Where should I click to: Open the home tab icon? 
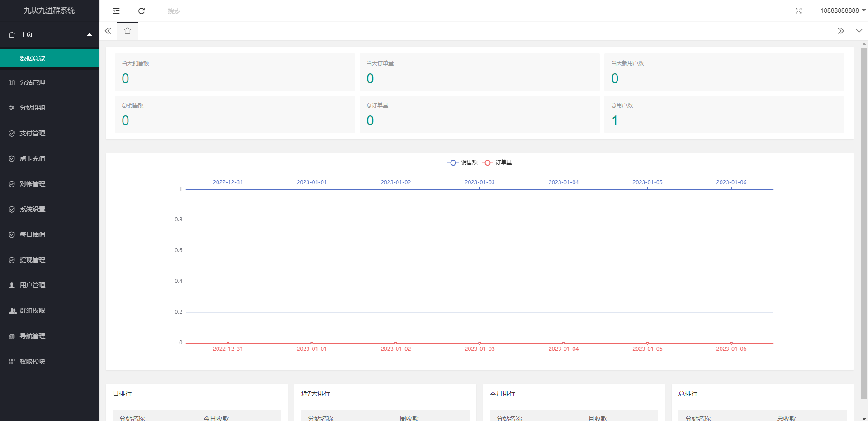point(128,31)
